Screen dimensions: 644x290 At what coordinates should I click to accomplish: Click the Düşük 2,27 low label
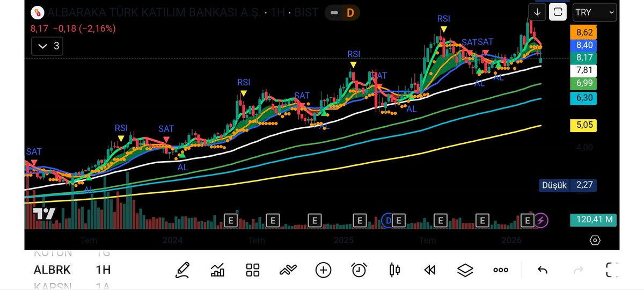coord(568,185)
